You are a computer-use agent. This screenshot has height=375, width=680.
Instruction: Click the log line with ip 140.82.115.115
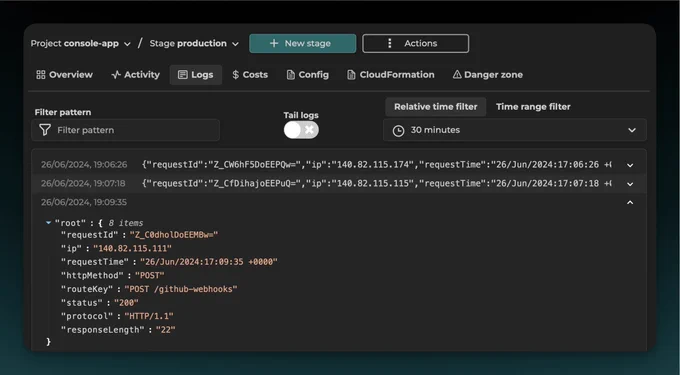(376, 183)
